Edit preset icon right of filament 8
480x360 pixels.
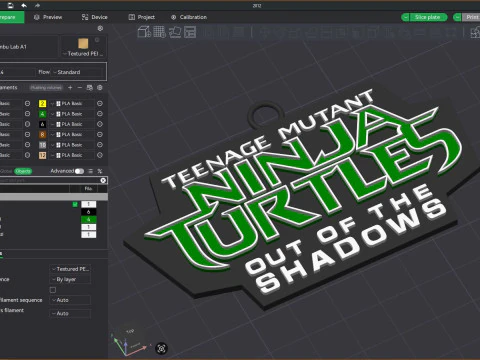tap(100, 134)
